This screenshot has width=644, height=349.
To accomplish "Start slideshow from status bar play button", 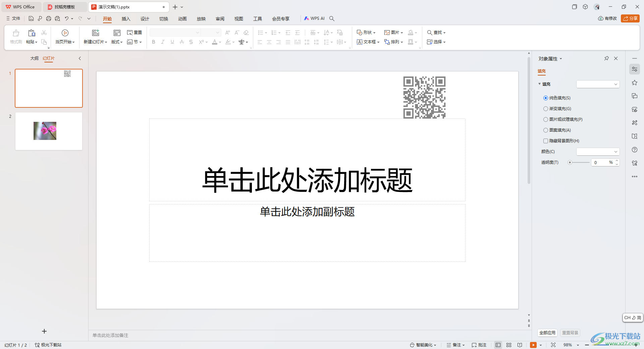I will (x=533, y=345).
